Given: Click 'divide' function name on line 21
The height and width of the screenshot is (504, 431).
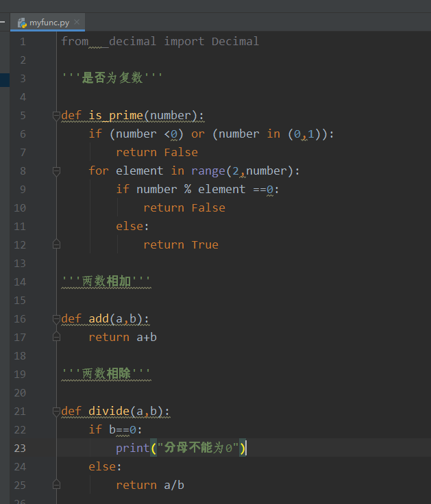Looking at the screenshot, I should tap(109, 411).
